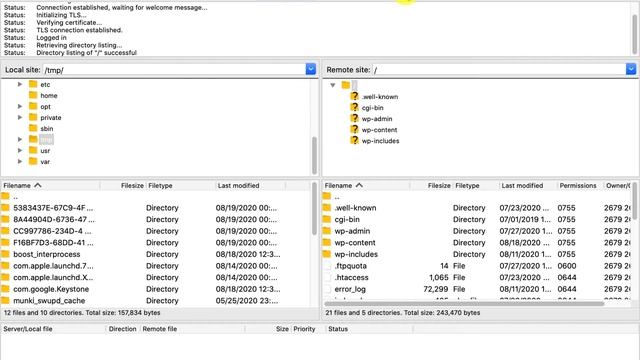This screenshot has width=640, height=360.
Task: Click folder icon of com.google.Keystone
Action: (x=5, y=289)
